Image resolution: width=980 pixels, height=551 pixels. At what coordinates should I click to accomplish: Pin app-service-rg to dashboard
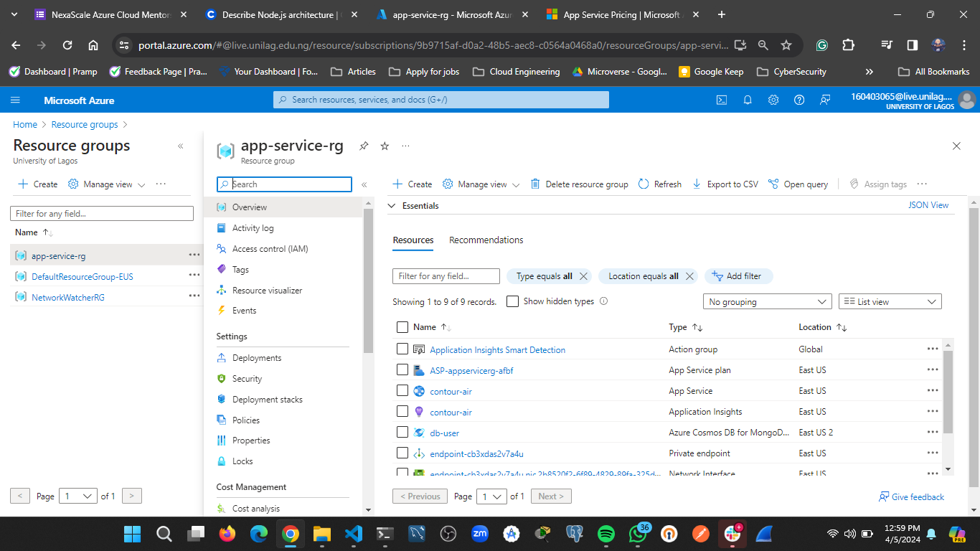click(364, 146)
